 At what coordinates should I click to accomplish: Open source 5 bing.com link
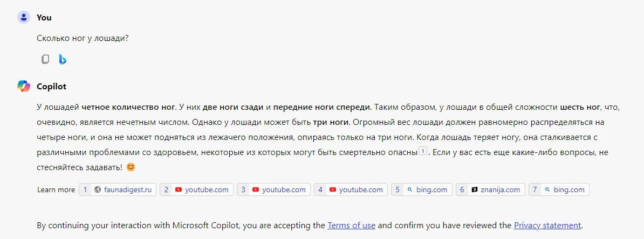422,189
